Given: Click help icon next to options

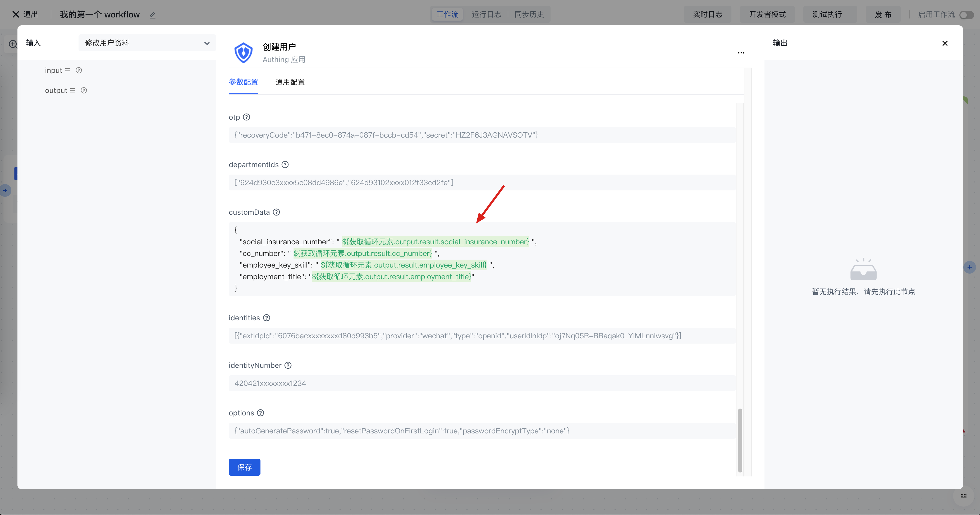Looking at the screenshot, I should [x=260, y=413].
